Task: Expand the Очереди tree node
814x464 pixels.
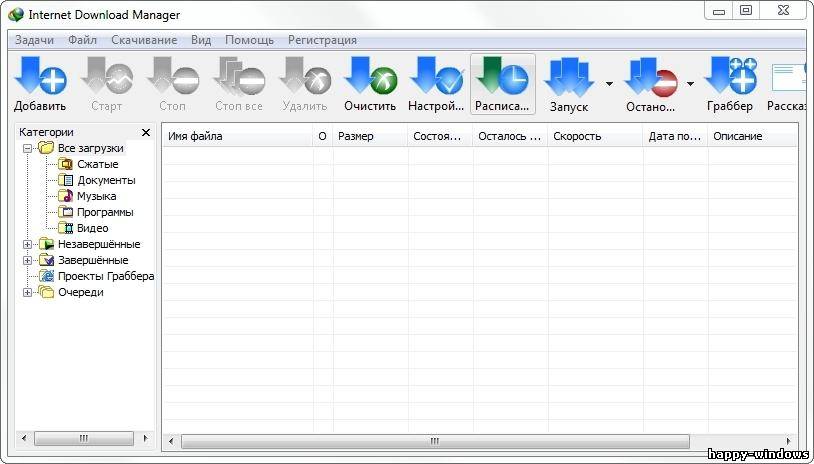Action: [28, 292]
